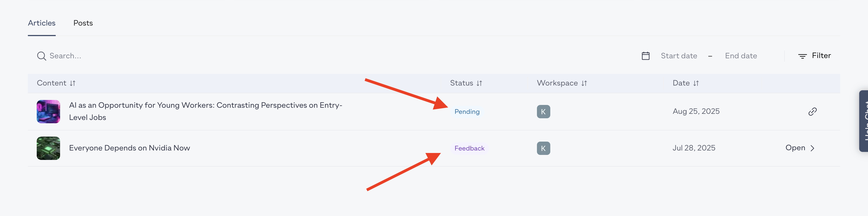Select the Articles tab
The height and width of the screenshot is (216, 868).
coord(41,23)
